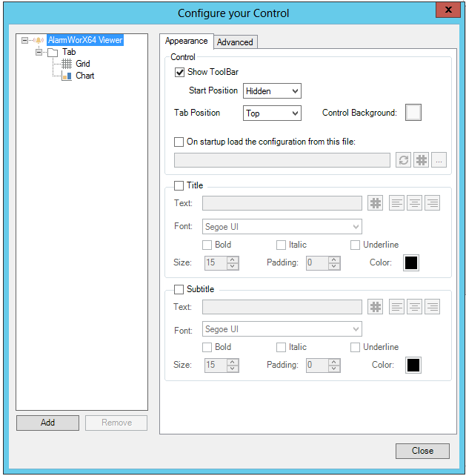This screenshot has width=466, height=476.
Task: Click the Close button
Action: 422,451
